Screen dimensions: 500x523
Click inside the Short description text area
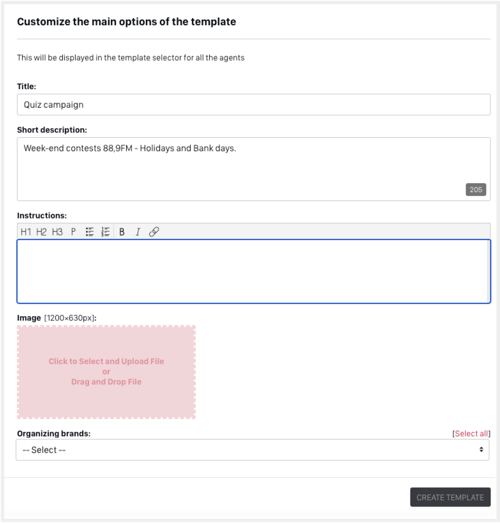[x=254, y=169]
